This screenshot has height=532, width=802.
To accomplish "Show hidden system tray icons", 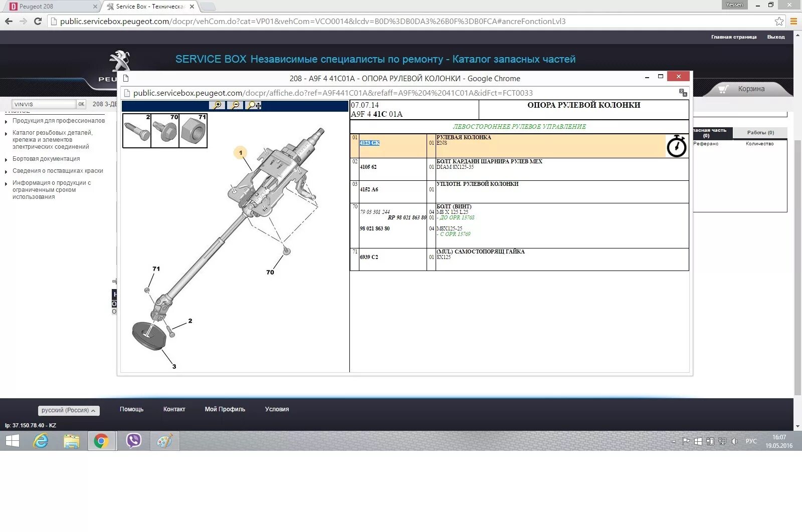I will (674, 441).
